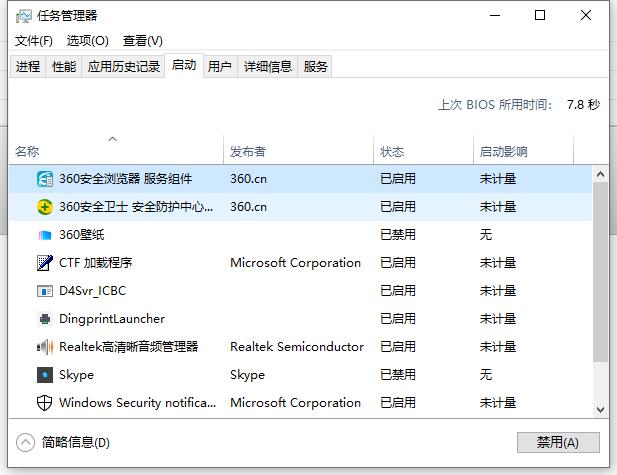
Task: Select the Realtek高清晰音频管理器 speaker icon
Action: [x=45, y=347]
